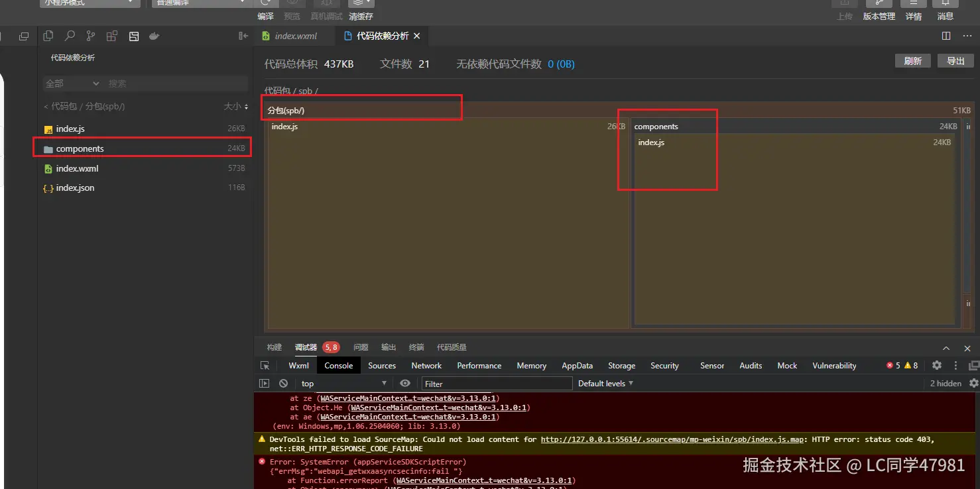The width and height of the screenshot is (980, 489).
Task: Activate the element inspector picker icon
Action: [265, 365]
